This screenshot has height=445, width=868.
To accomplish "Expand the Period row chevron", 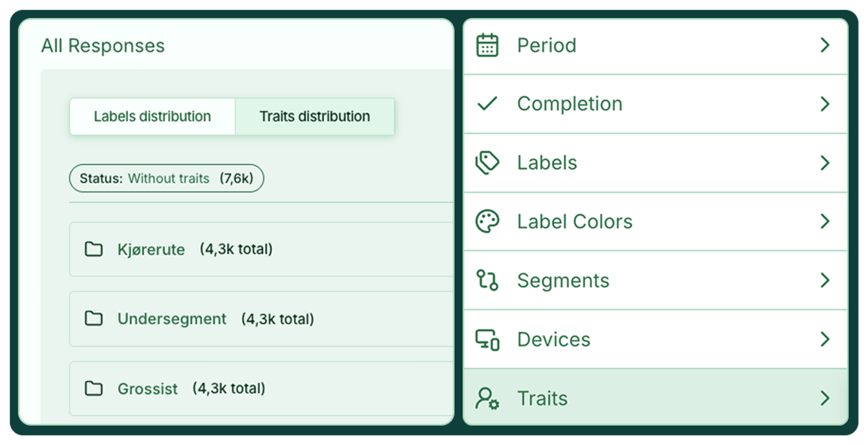I will point(825,45).
